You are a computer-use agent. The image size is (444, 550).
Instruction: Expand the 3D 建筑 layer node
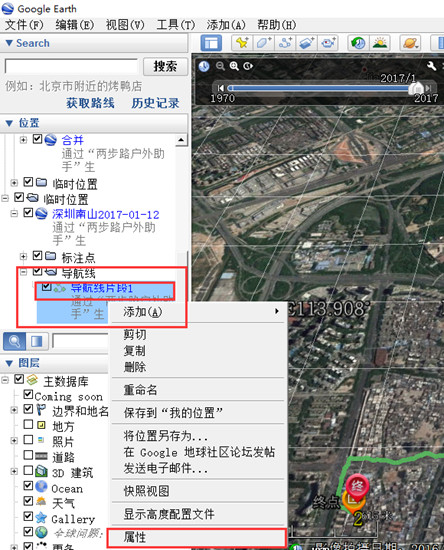(14, 471)
